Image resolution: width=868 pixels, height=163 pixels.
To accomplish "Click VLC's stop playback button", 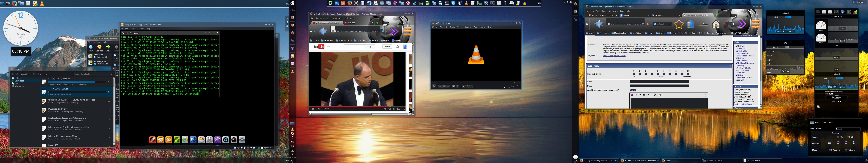I will point(444,86).
